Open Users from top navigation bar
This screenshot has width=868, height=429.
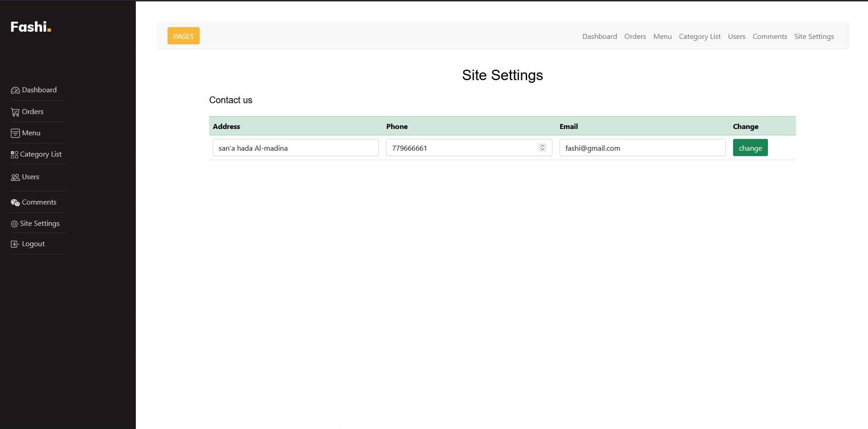pos(736,36)
